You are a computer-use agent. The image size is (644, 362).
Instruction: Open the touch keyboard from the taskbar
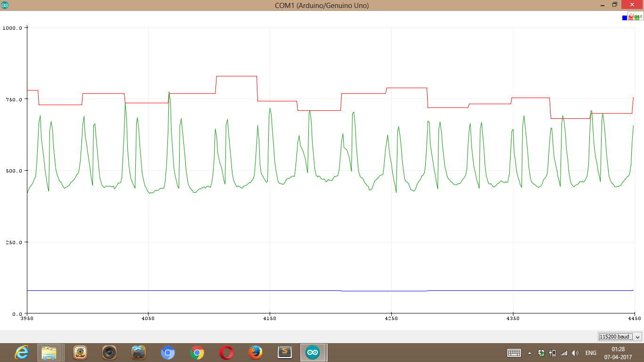click(x=514, y=353)
